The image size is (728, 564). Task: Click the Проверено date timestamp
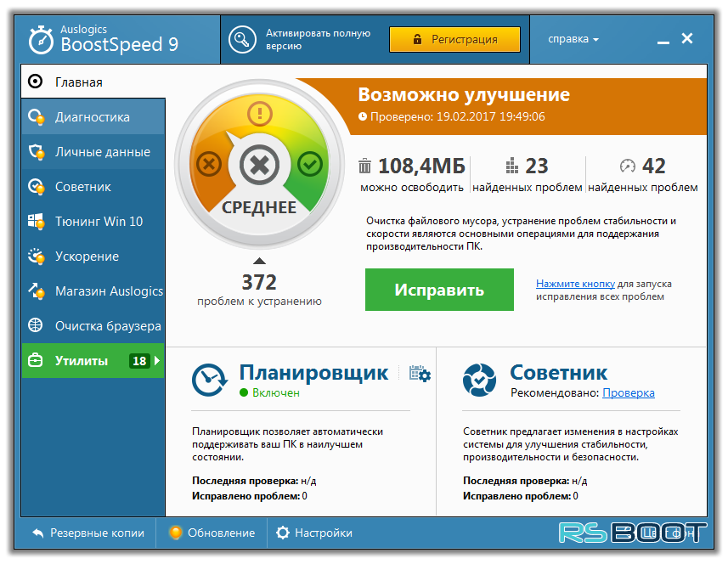coord(452,116)
